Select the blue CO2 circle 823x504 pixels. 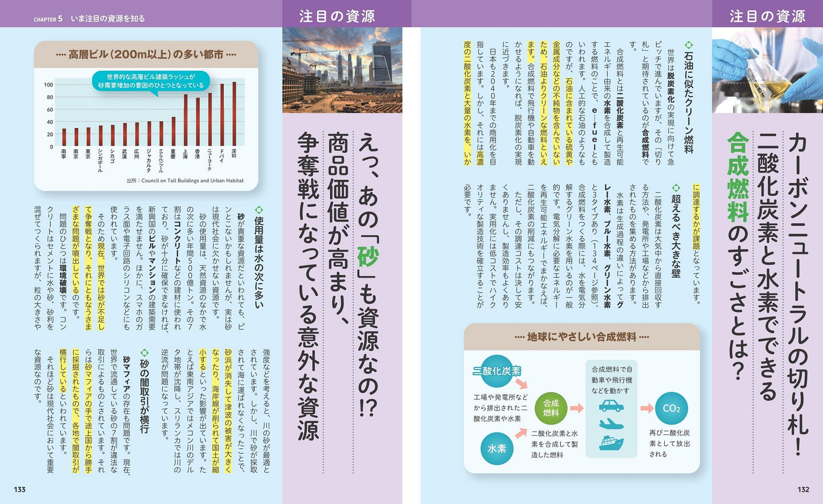pyautogui.click(x=671, y=408)
